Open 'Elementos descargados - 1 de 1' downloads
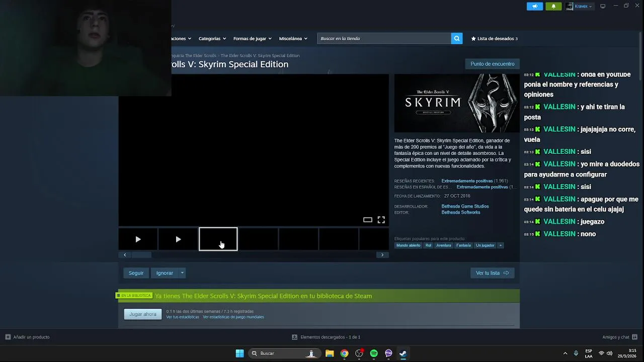 [326, 337]
